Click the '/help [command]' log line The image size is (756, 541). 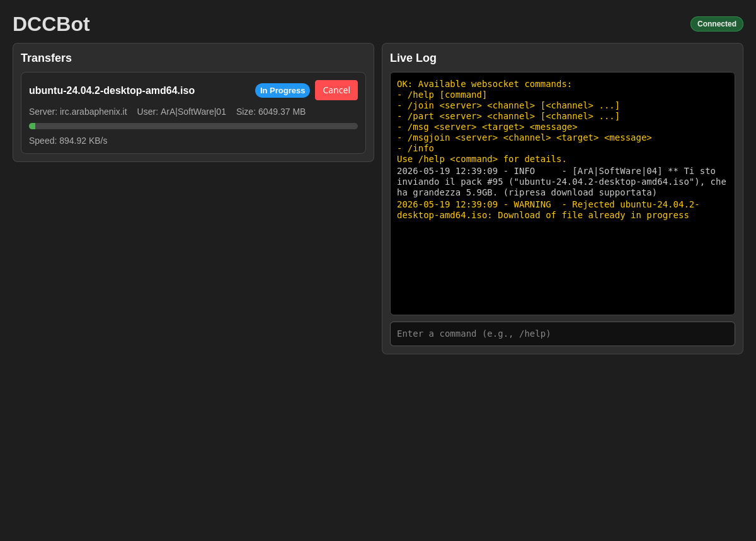(x=442, y=95)
